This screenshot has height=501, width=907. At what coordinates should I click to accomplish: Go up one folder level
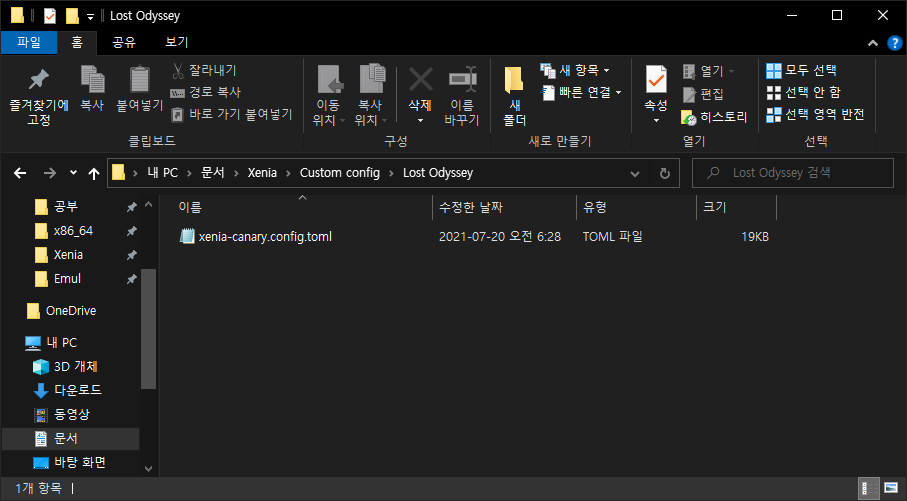(94, 173)
